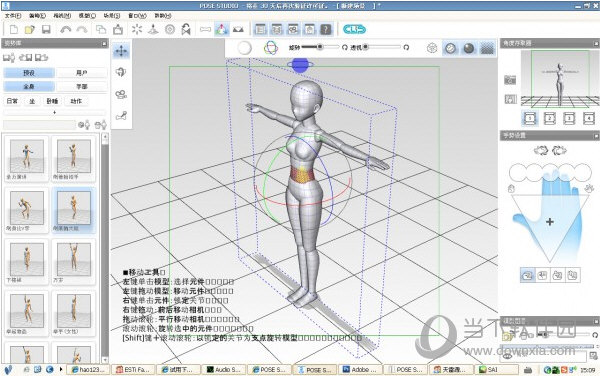The image size is (600, 380).
Task: Toggle the colored rotation gizmo toolbar icon
Action: tap(222, 29)
